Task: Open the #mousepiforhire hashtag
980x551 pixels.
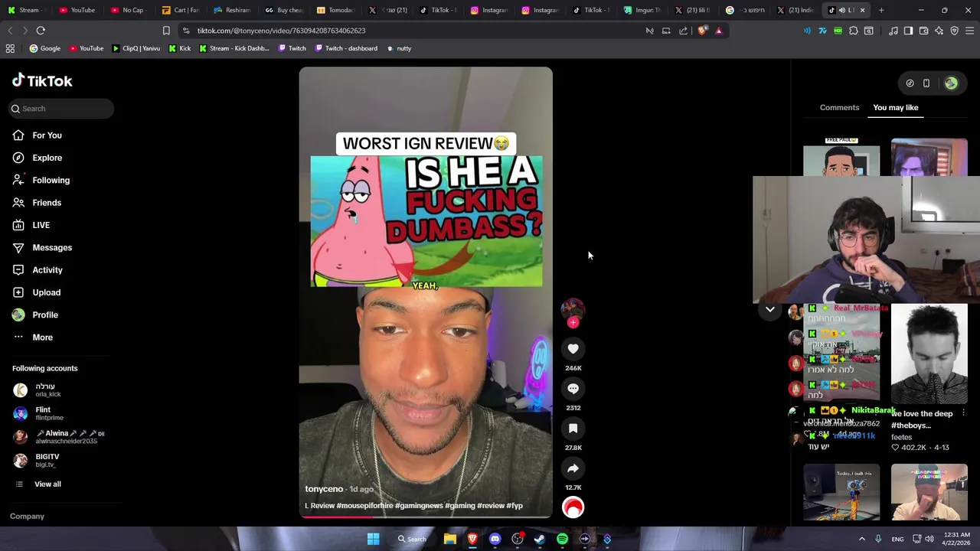Action: pos(364,506)
